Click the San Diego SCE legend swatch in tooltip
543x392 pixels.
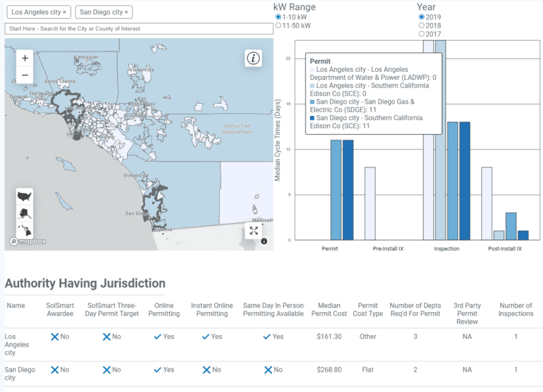[312, 118]
